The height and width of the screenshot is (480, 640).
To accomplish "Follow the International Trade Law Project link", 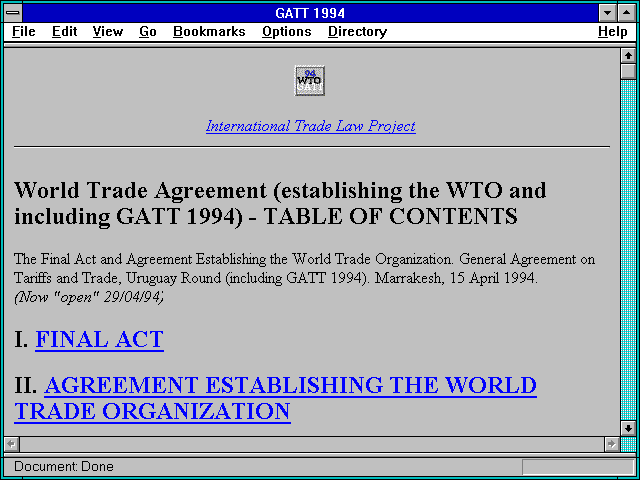I will (x=311, y=126).
